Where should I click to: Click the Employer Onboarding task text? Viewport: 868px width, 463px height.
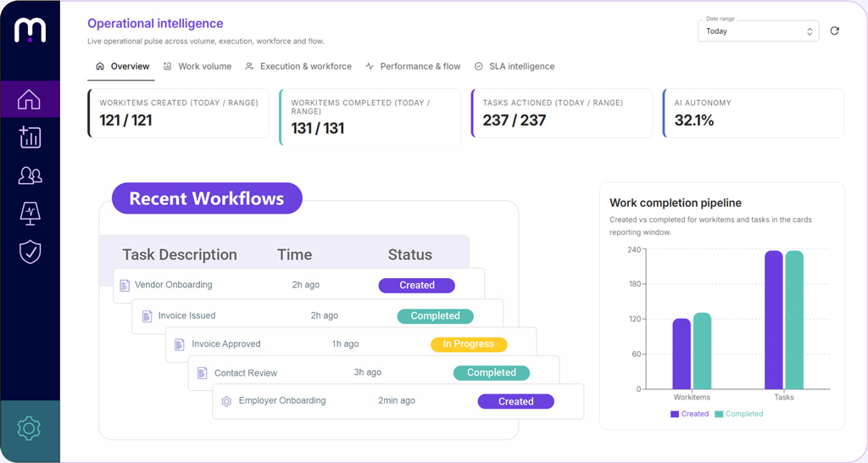point(281,400)
